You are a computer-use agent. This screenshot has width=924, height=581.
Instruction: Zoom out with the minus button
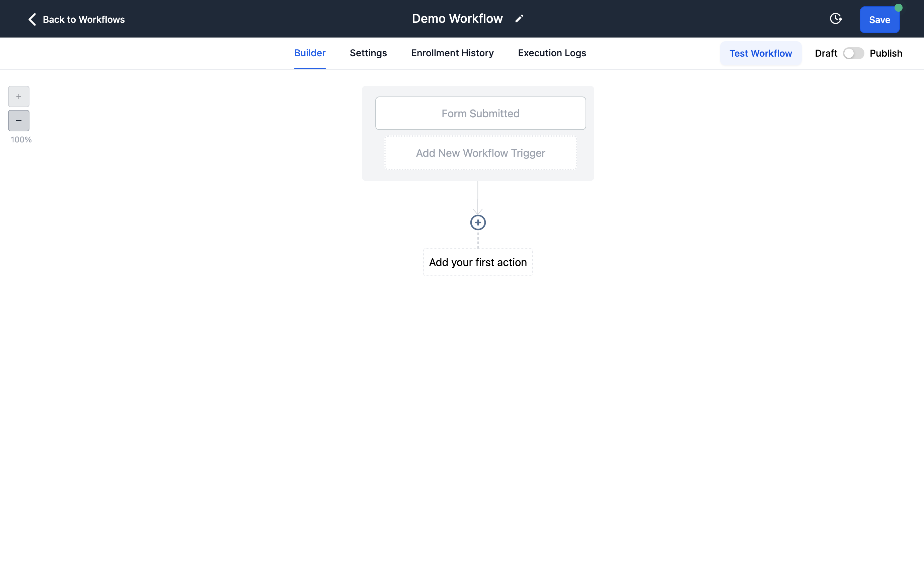[19, 121]
